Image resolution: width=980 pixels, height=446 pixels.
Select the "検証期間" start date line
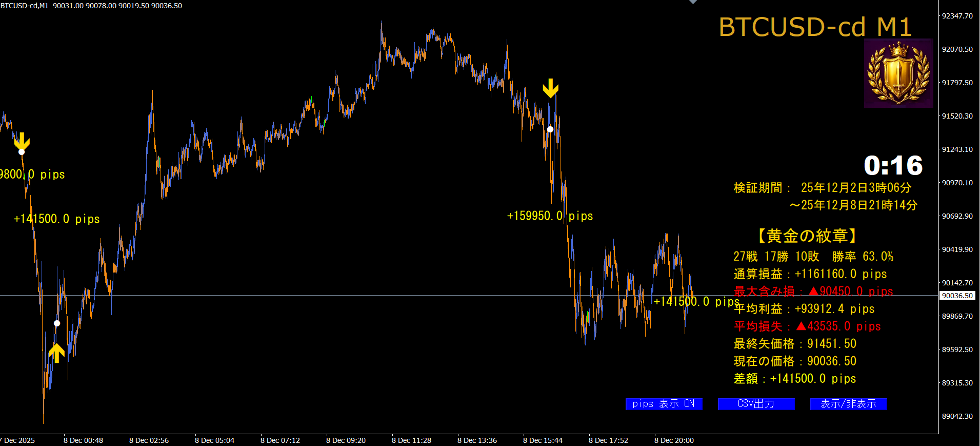(x=823, y=188)
